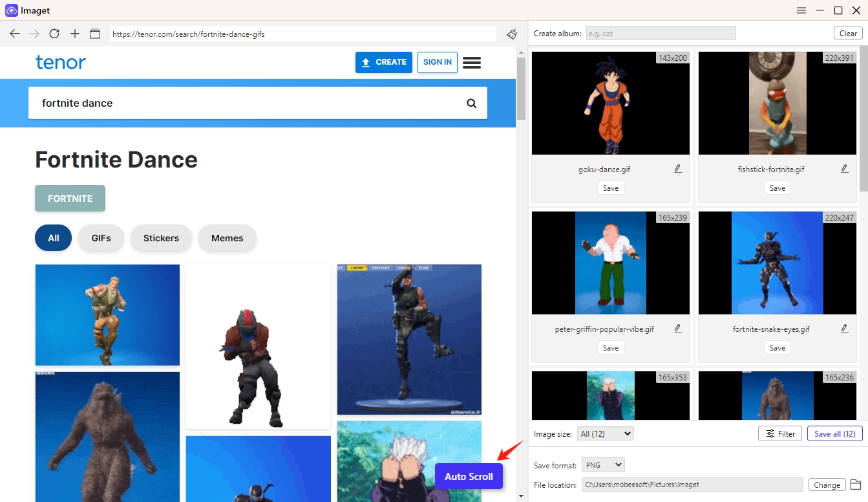Focus the Create album input field

pyautogui.click(x=661, y=34)
